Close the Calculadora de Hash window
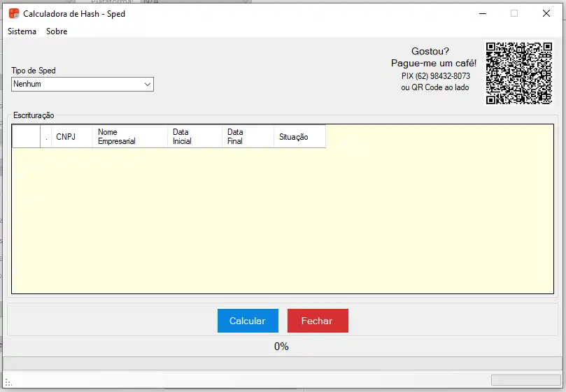566x392 pixels. 546,14
